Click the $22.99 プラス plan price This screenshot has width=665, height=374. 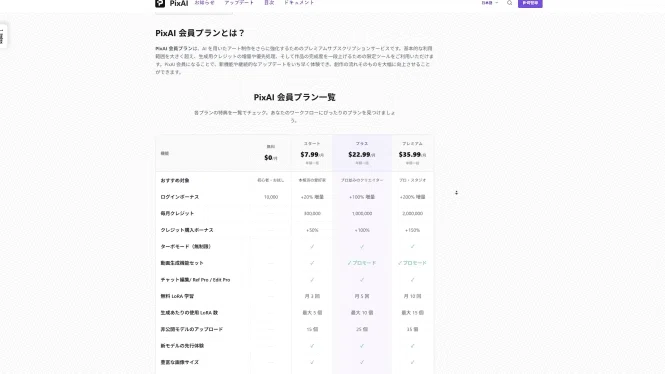tap(362, 155)
